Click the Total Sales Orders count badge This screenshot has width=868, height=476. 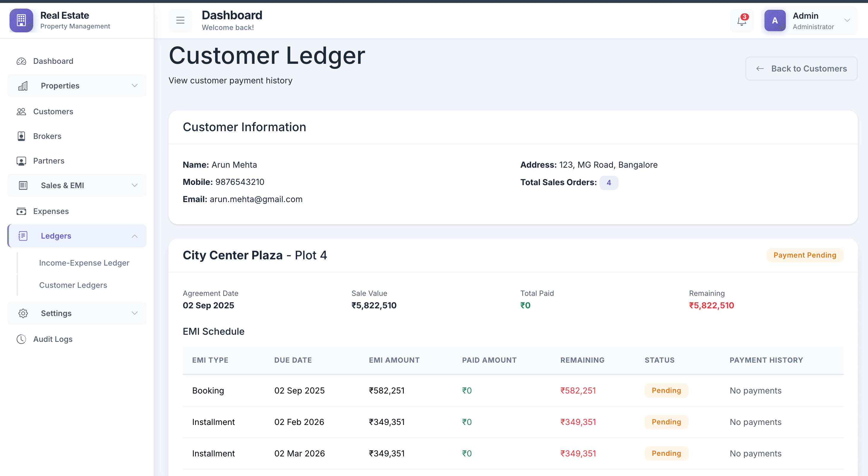608,183
